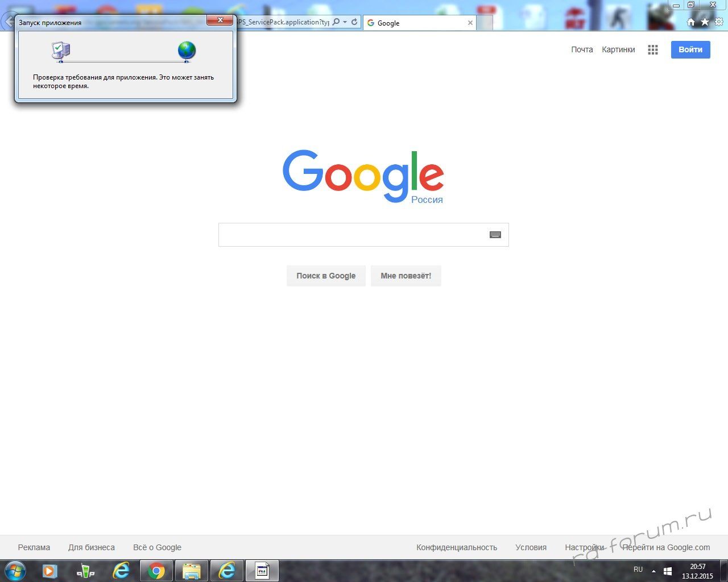Open the Favorites star in Internet Explorer

click(x=705, y=22)
